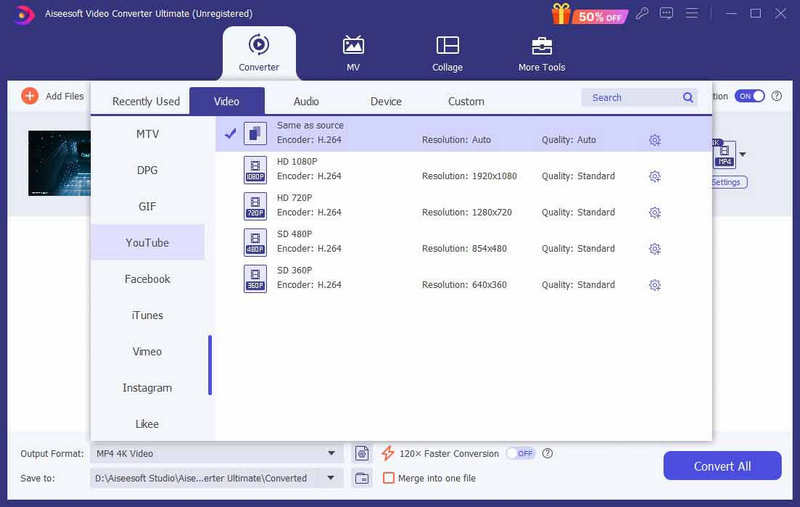Choose YouTube in the format list
Screen dimensions: 800x507
click(147, 242)
